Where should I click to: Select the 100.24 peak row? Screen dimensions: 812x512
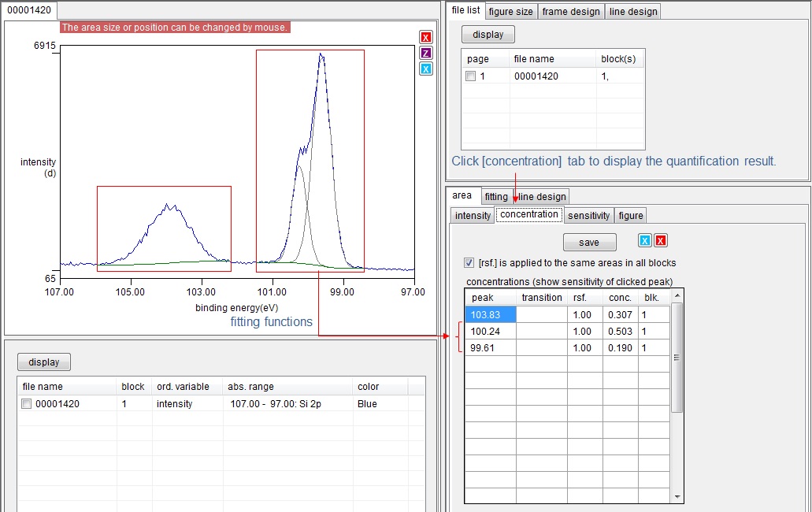(x=490, y=331)
